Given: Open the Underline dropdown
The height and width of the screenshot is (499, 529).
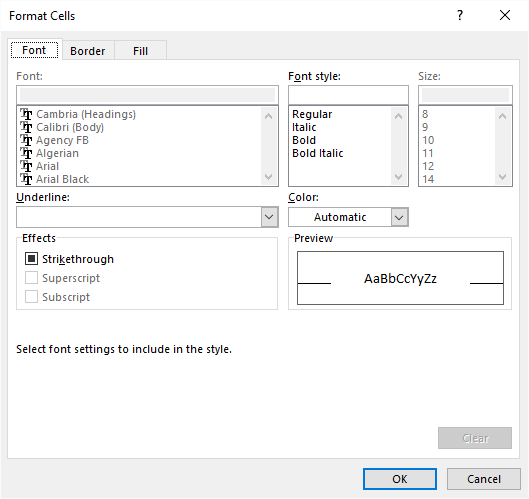Looking at the screenshot, I should tap(269, 217).
